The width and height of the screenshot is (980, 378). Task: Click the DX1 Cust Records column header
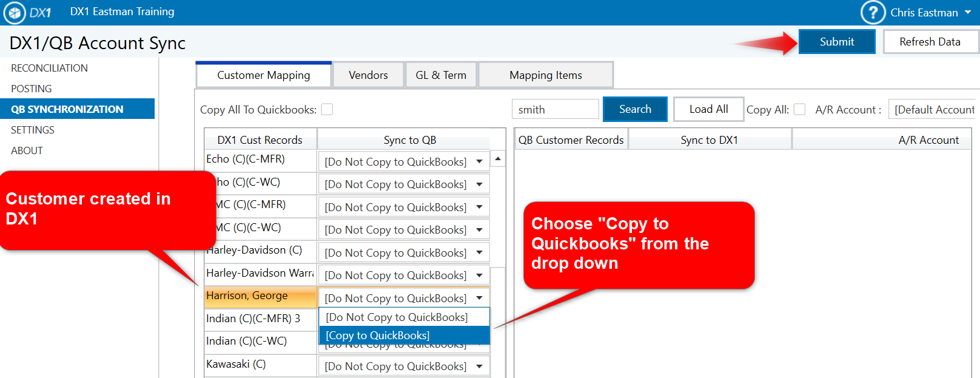click(x=260, y=140)
